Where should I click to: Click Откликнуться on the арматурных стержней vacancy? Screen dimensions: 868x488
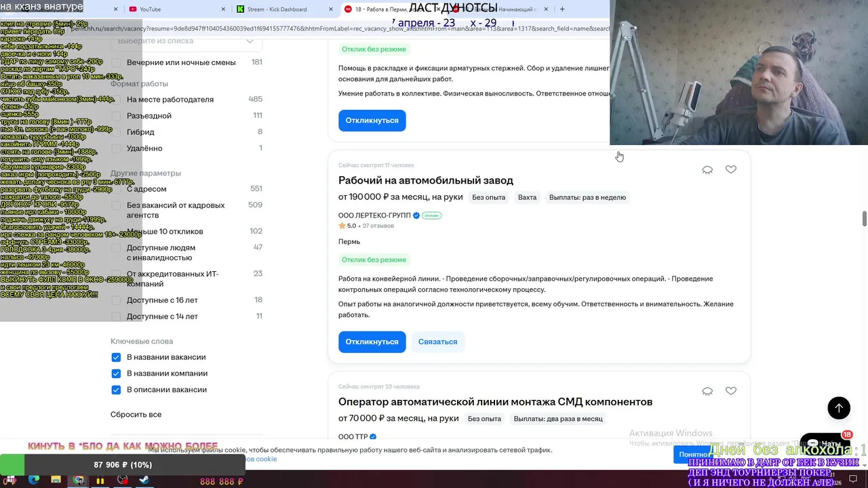(x=372, y=120)
